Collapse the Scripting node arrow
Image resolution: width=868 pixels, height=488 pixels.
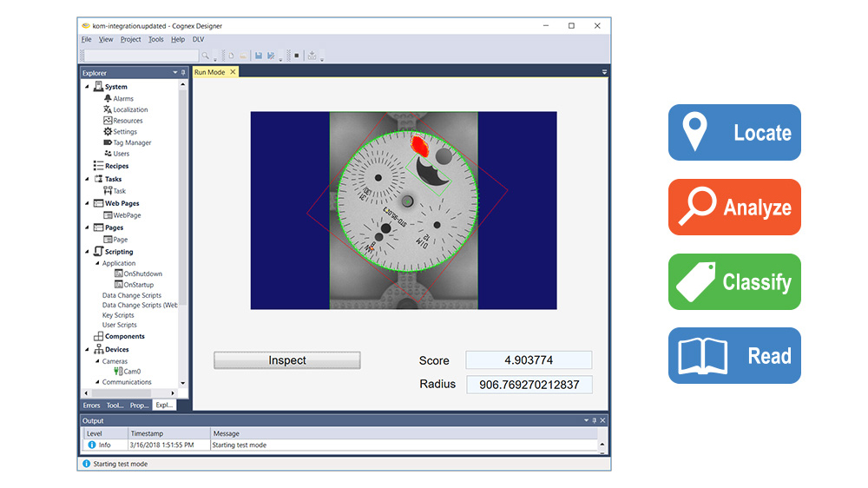pos(87,252)
